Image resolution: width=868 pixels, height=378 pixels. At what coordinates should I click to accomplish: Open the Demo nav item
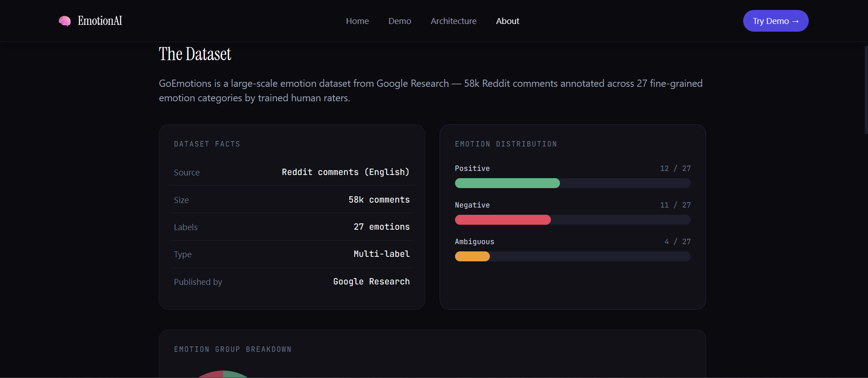(x=400, y=21)
